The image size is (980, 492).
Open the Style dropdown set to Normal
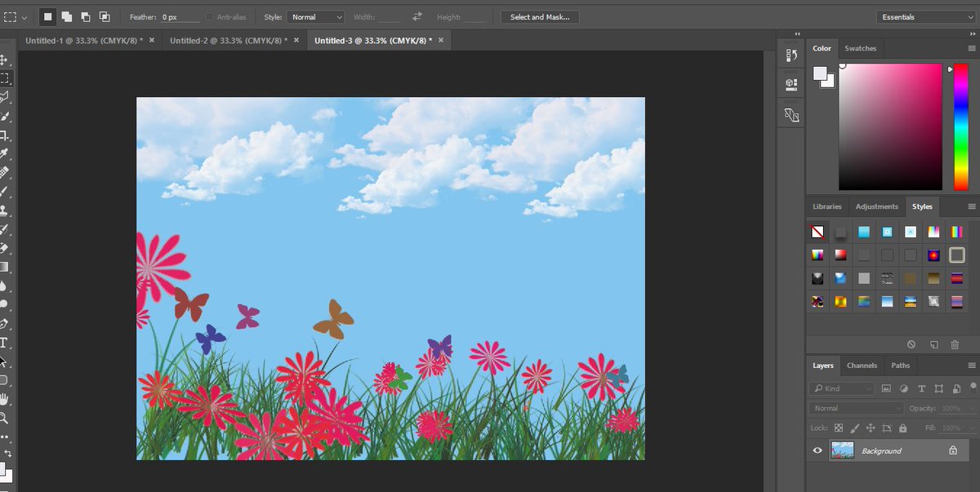point(315,16)
